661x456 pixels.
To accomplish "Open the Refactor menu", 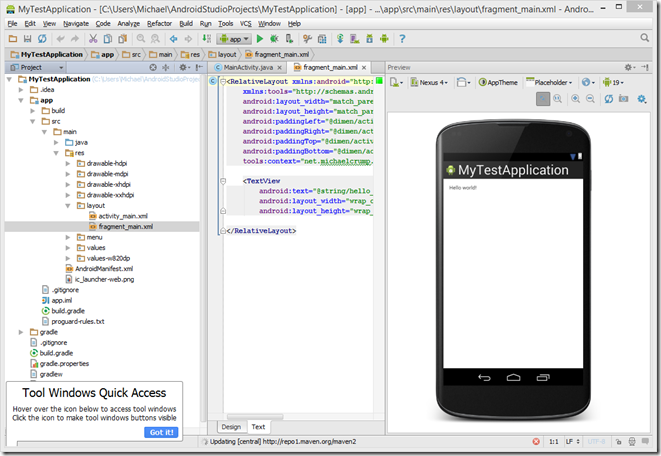I will [159, 24].
